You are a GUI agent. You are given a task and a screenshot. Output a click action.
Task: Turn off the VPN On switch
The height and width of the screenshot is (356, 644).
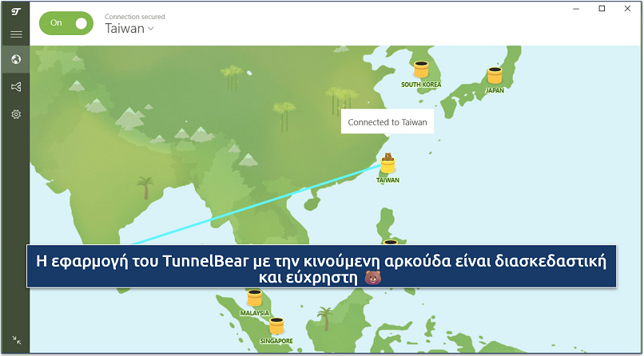68,23
